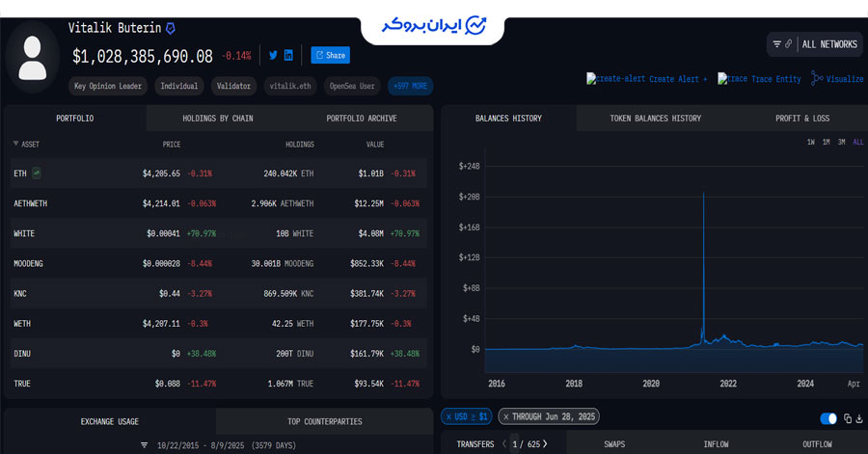868x454 pixels.
Task: Click the download icon above the transfers table
Action: (859, 418)
